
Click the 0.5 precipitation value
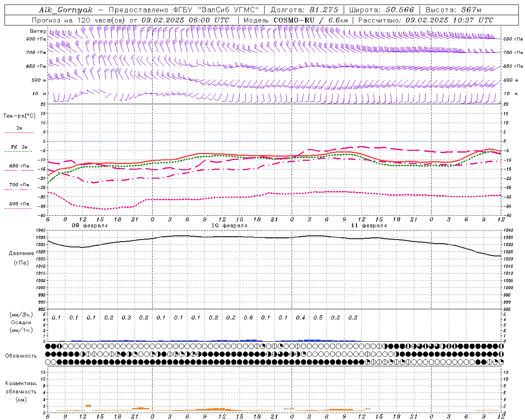click(318, 317)
